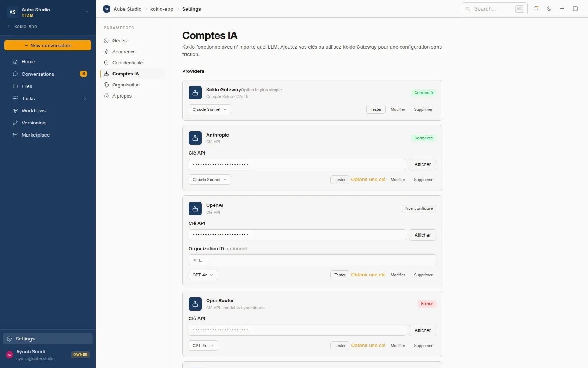Screen dimensions: 588x368
Task: Click the Anthropic provider icon
Action: tap(195, 138)
